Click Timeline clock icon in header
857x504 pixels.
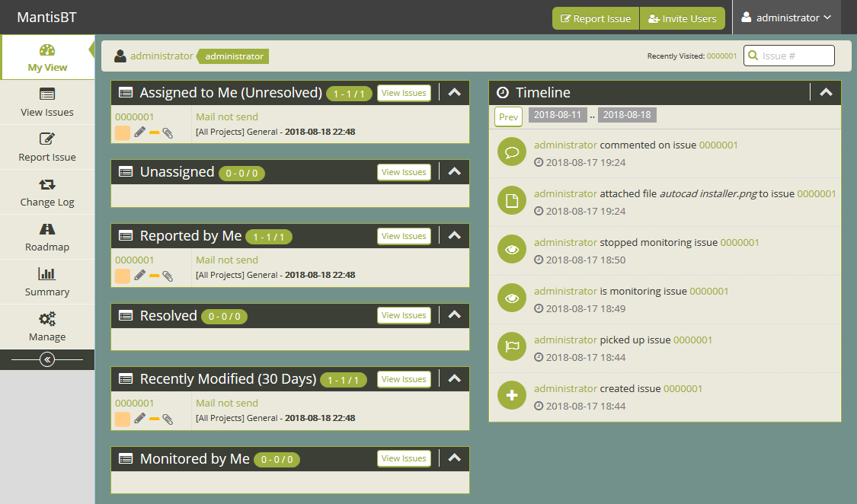coord(502,93)
